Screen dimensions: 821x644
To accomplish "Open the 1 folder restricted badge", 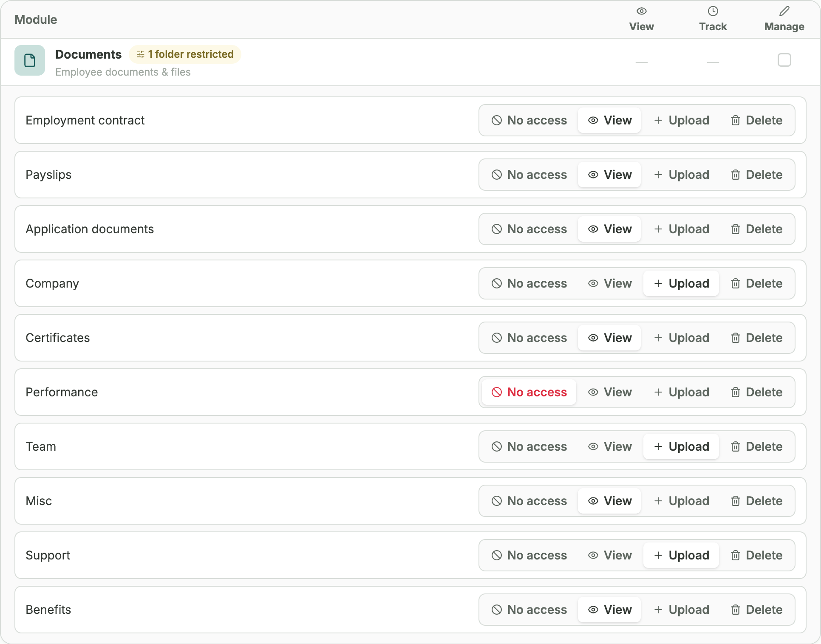I will [x=185, y=54].
